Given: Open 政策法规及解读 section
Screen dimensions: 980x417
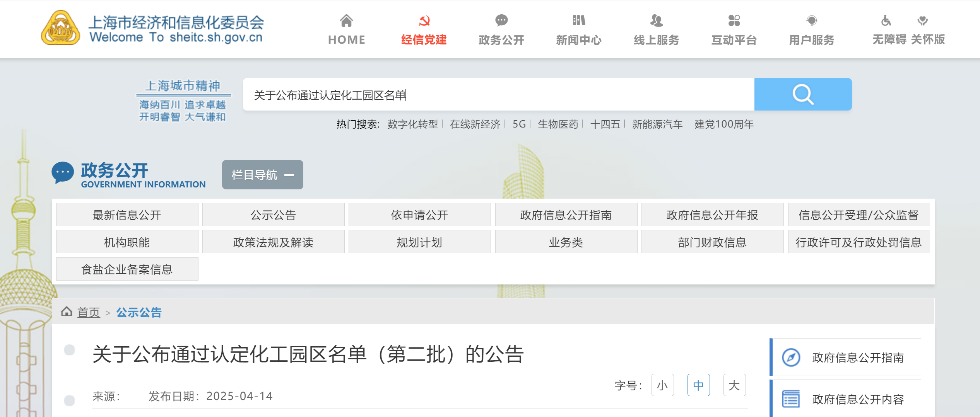Looking at the screenshot, I should click(x=273, y=242).
